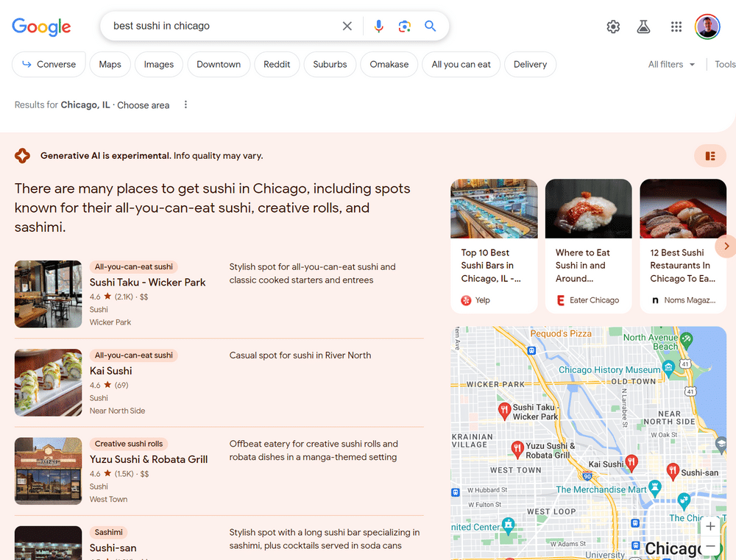This screenshot has width=736, height=560.
Task: Expand the All filters dropdown
Action: pyautogui.click(x=671, y=65)
